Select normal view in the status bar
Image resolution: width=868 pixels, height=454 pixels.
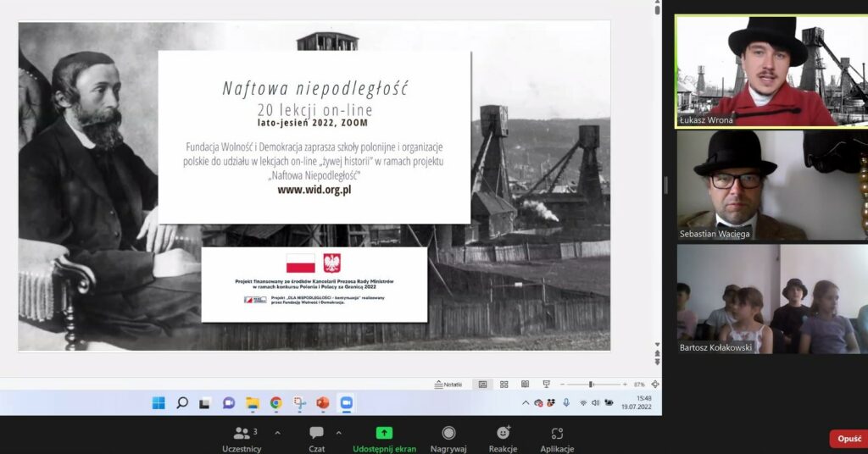(x=482, y=384)
